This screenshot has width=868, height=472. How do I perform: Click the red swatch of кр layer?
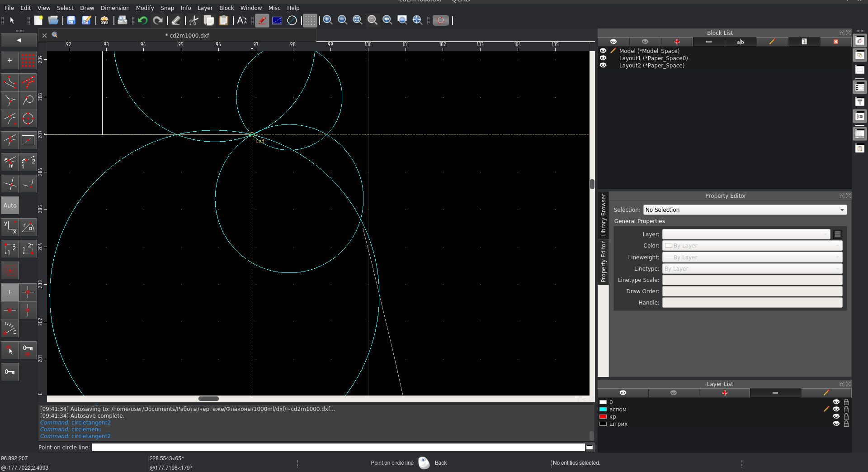pyautogui.click(x=603, y=416)
